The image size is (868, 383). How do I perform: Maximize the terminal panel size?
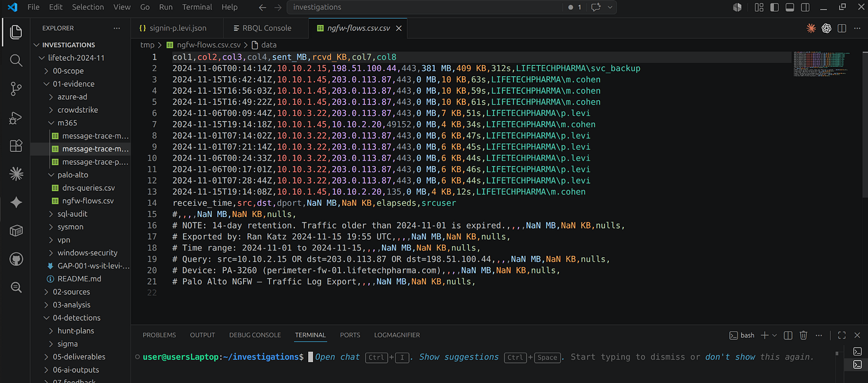[841, 335]
